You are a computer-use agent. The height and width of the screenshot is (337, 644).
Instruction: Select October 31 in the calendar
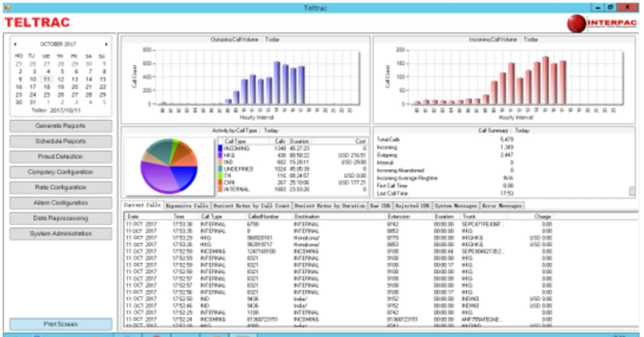[x=33, y=102]
